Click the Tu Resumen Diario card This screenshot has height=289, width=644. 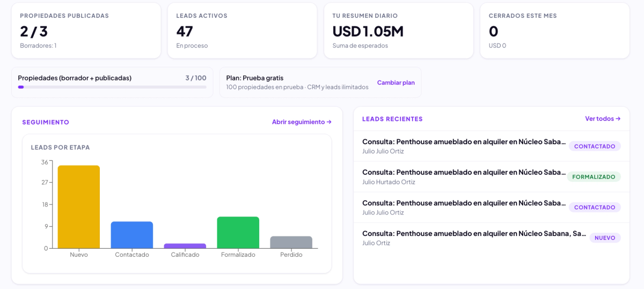pos(399,31)
